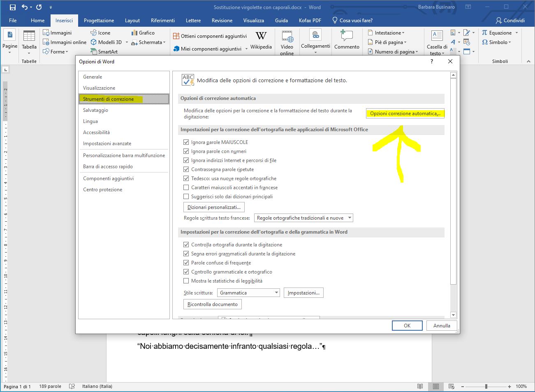This screenshot has width=535, height=392.
Task: Click the Icone insert button
Action: point(100,33)
